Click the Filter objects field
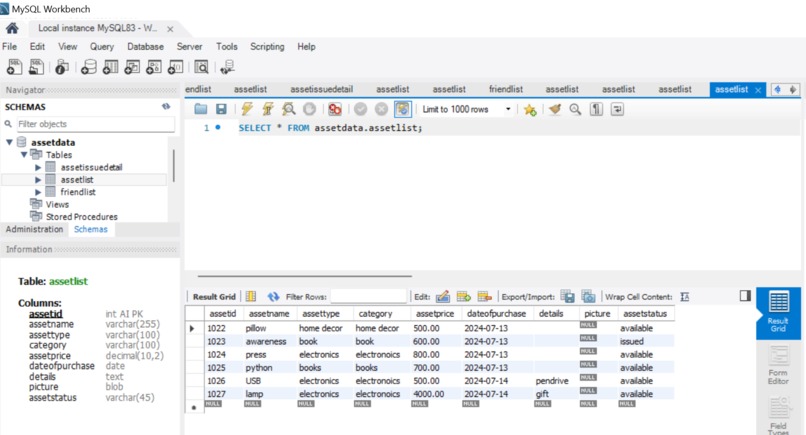The image size is (806, 435). pos(96,124)
